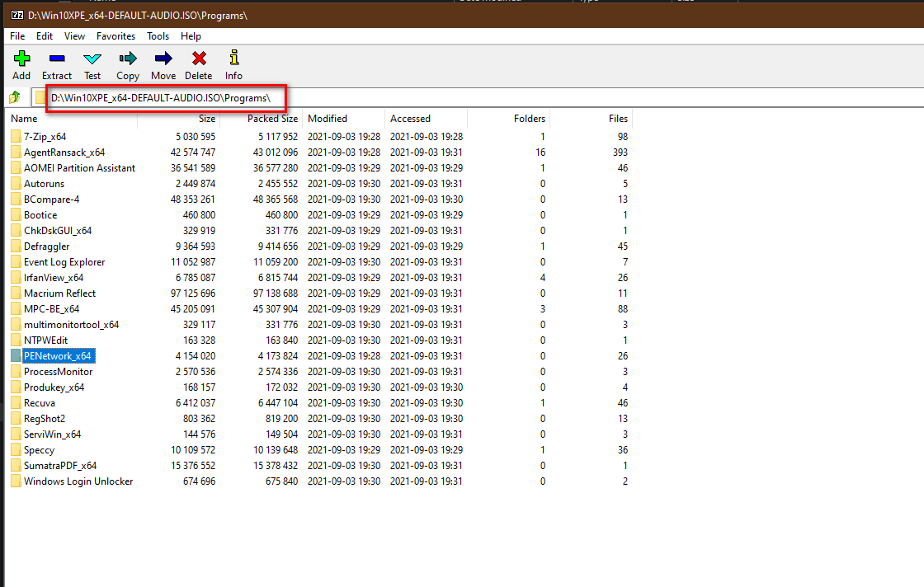
Task: Click the Test toolbar icon
Action: 92,59
